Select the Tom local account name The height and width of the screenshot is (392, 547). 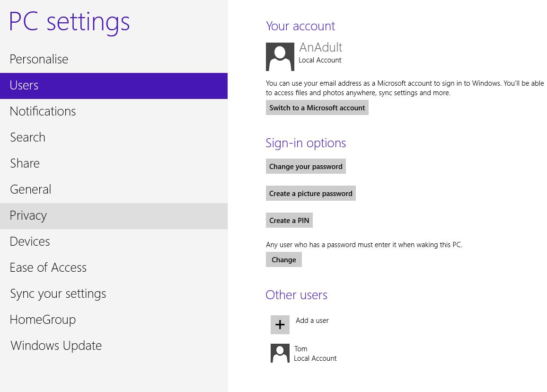click(301, 349)
